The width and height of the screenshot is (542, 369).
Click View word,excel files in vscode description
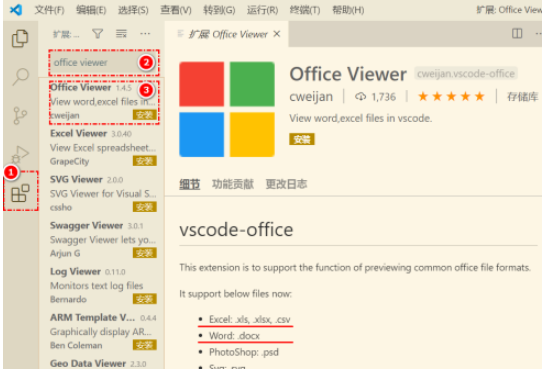point(361,118)
